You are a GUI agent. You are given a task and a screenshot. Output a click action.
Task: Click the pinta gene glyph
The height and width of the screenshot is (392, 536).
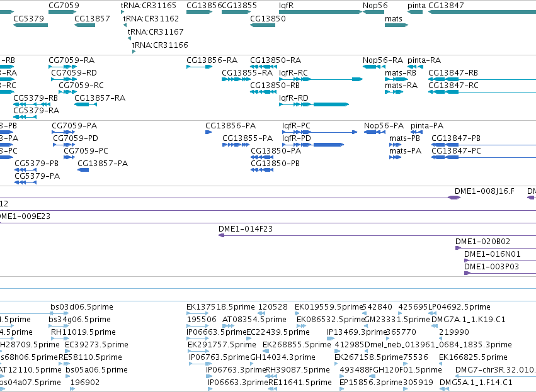click(x=415, y=12)
